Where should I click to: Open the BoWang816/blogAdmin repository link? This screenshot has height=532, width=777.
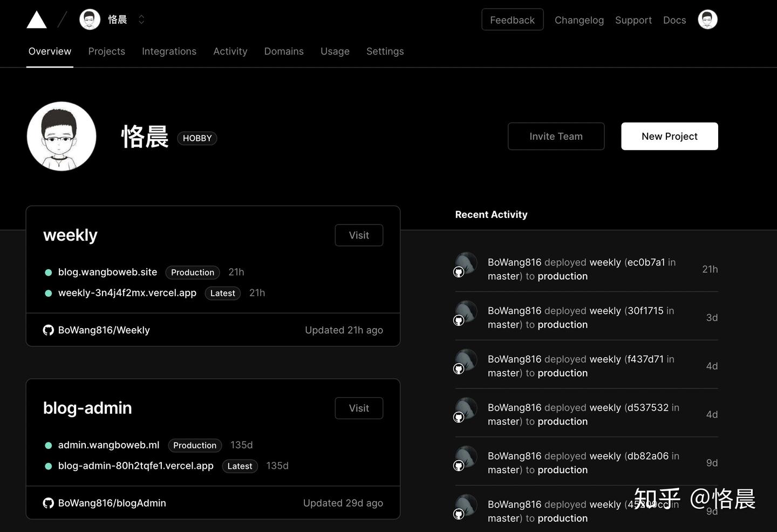[x=112, y=503]
